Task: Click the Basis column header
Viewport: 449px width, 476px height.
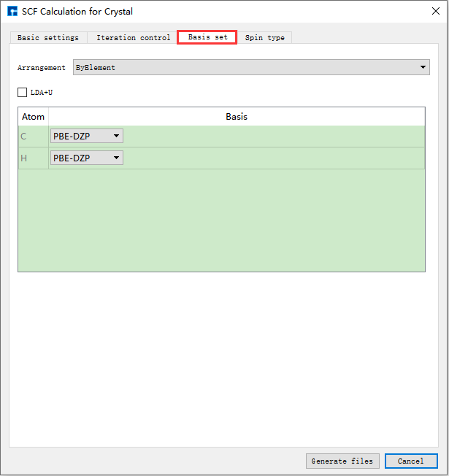Action: click(237, 117)
